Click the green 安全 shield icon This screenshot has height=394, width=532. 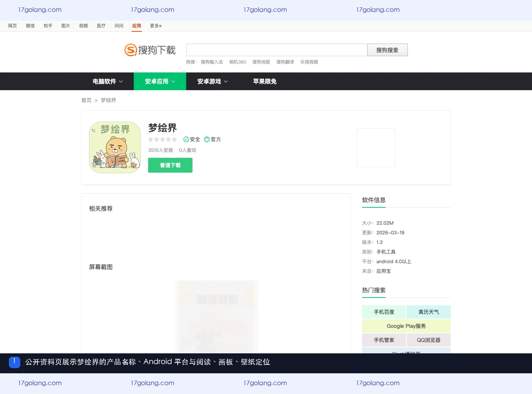[186, 139]
